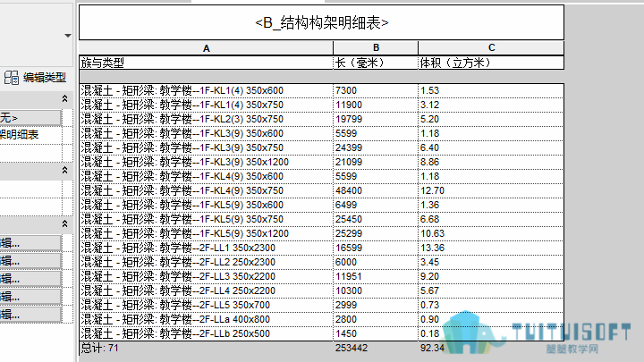Click the 无> view template button

30,118
